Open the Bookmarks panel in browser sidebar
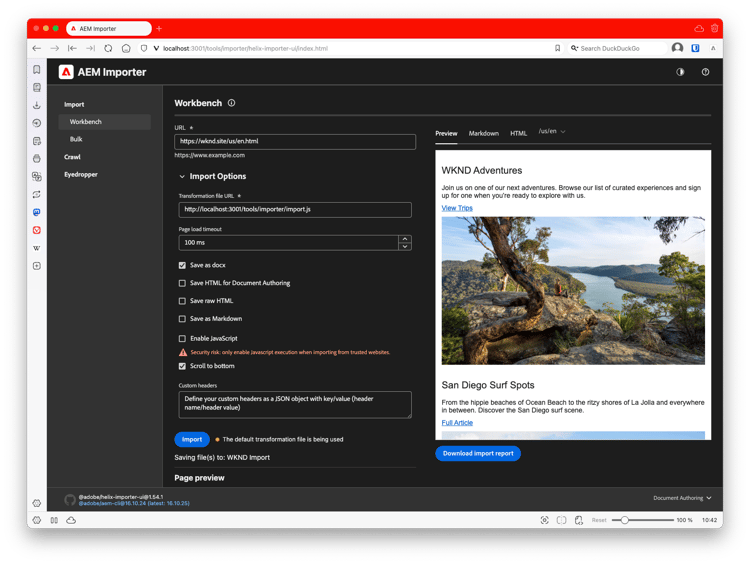Screen dimensions: 750x564 37,70
